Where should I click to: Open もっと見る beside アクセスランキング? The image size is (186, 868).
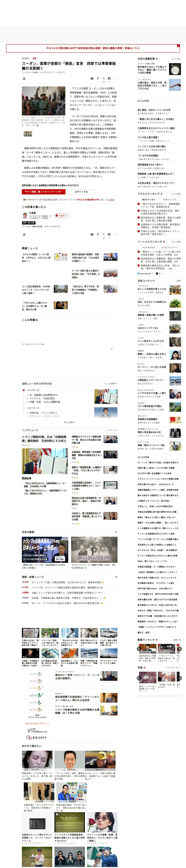pyautogui.click(x=176, y=194)
